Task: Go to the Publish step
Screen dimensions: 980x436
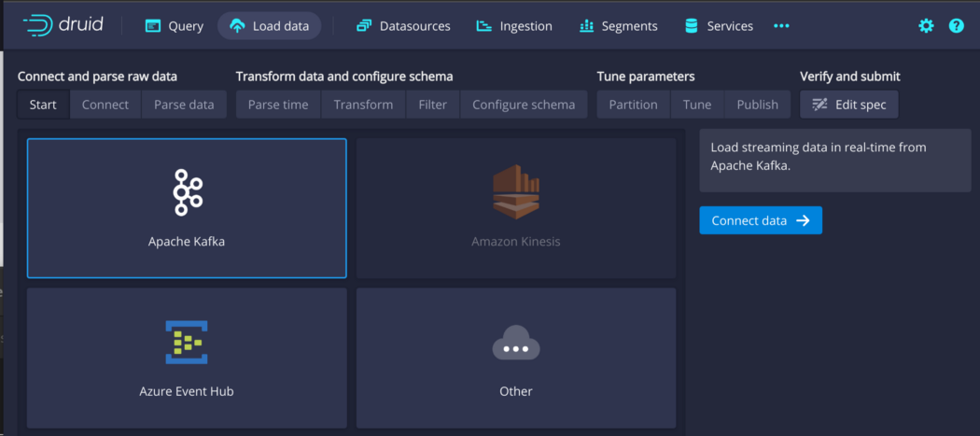Action: [758, 105]
